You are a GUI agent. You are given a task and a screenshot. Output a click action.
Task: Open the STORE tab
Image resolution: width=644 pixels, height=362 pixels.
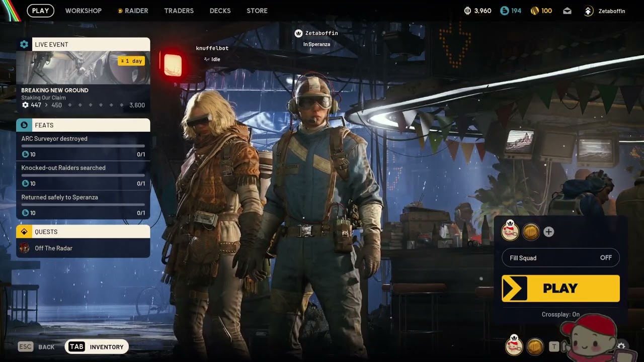coord(257,11)
